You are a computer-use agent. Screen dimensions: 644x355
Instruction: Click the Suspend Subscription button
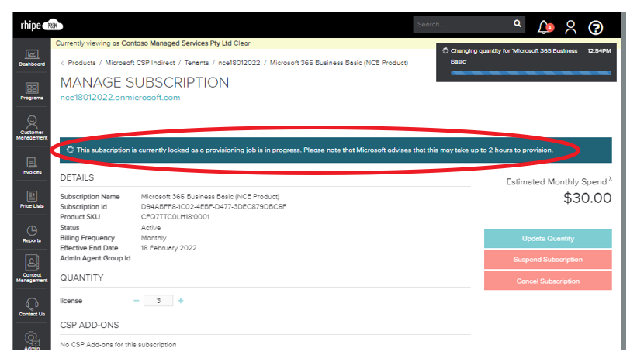[x=548, y=260]
